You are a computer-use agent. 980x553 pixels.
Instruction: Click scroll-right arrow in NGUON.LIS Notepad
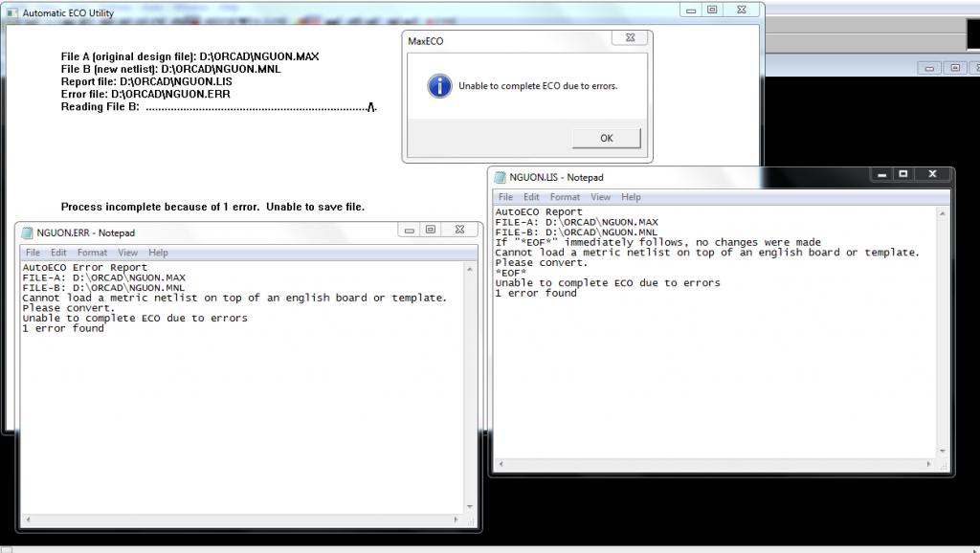pos(928,464)
